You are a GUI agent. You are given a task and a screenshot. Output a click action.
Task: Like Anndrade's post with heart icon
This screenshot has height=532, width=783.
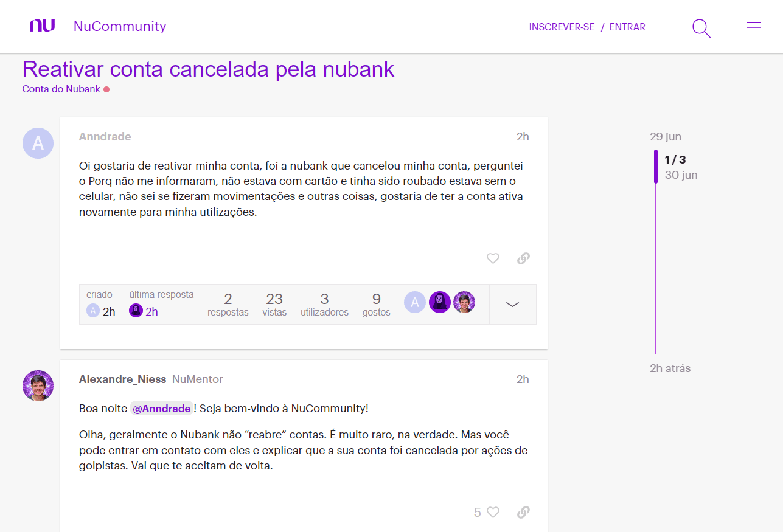[493, 258]
